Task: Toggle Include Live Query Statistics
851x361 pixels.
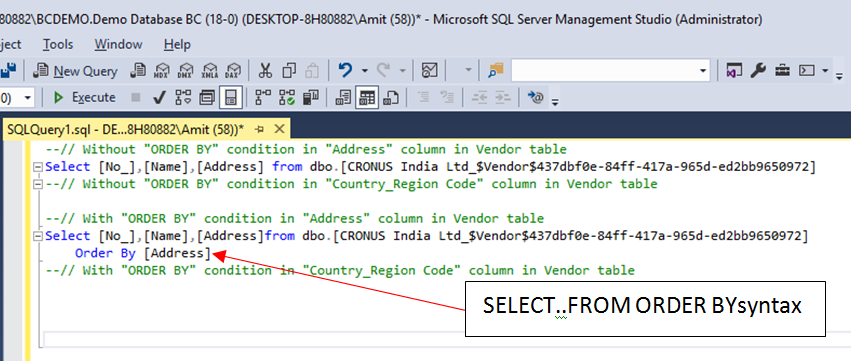Action: pos(287,98)
